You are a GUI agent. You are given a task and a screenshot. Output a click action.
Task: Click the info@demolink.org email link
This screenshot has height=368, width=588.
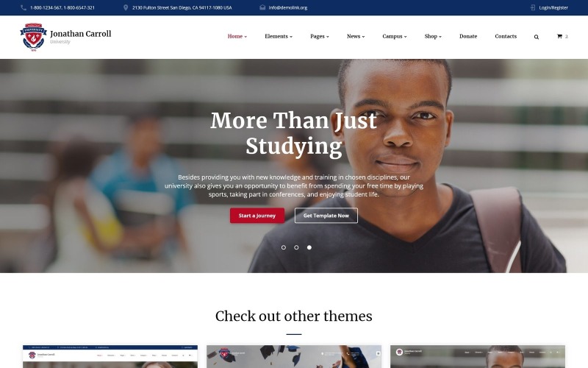coord(288,7)
